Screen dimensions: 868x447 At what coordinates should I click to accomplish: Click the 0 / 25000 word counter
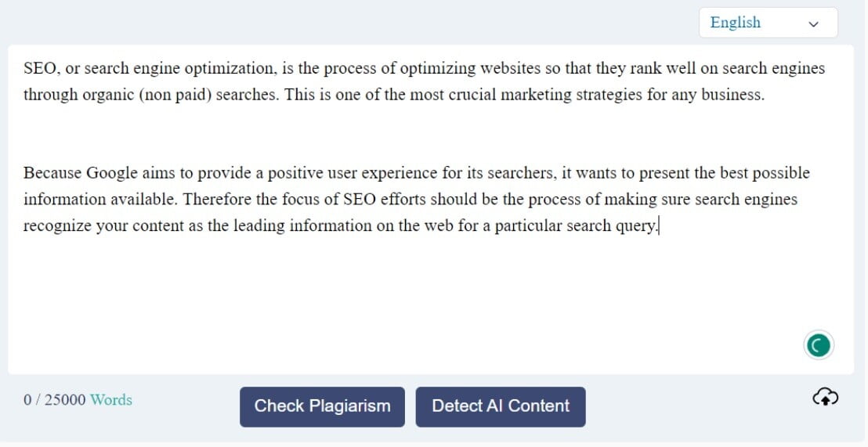point(54,399)
